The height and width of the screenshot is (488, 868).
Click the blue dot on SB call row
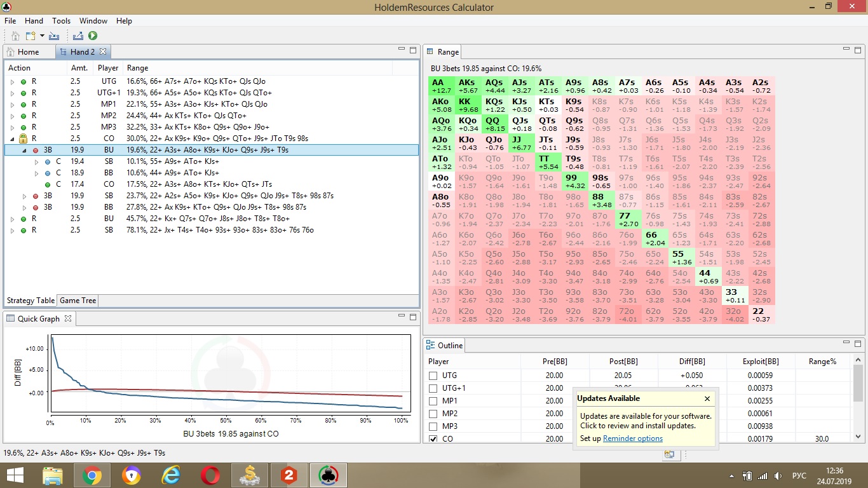coord(47,161)
